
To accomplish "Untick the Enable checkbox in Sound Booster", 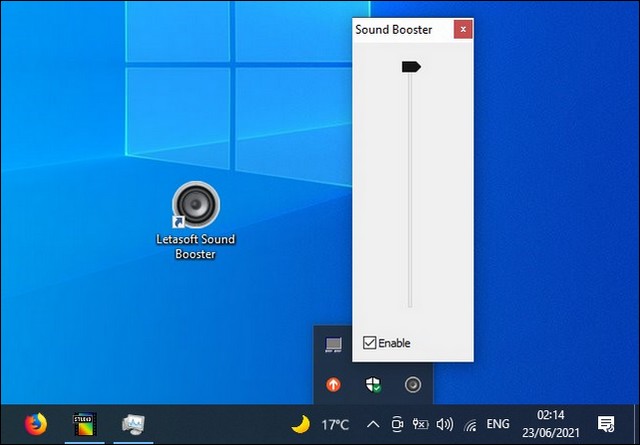I will point(369,343).
